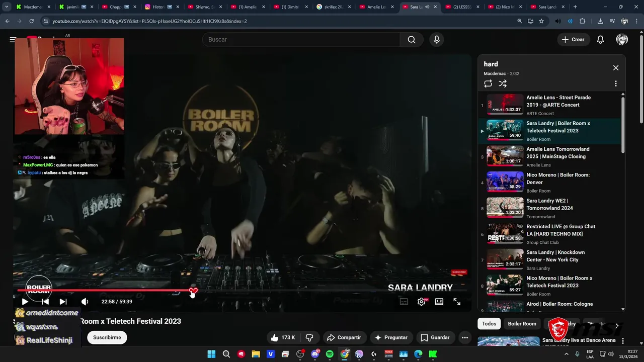
Task: Open the YouTube account avatar menu
Action: tap(622, 40)
